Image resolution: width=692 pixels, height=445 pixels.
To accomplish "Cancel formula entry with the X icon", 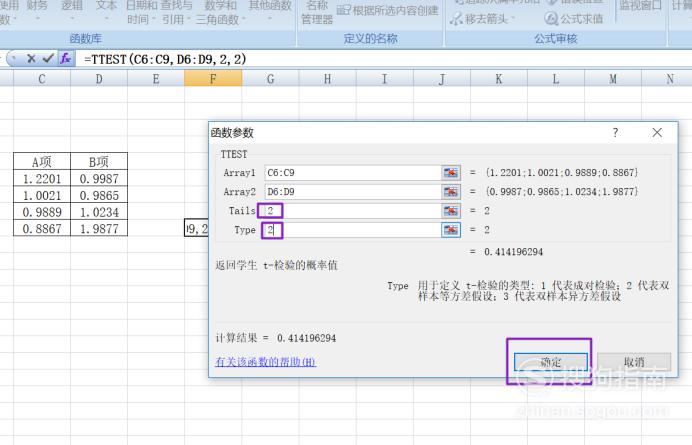I will click(x=31, y=58).
